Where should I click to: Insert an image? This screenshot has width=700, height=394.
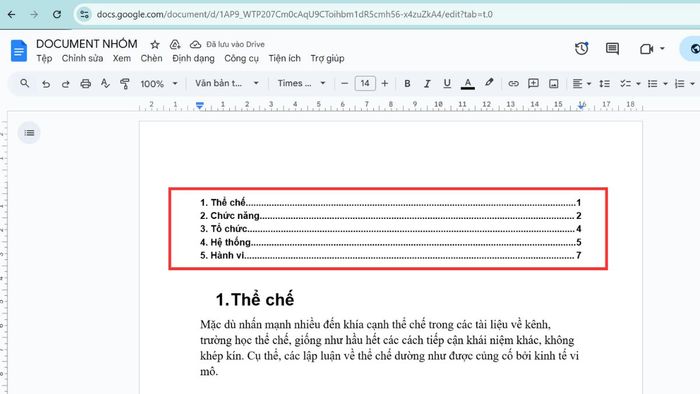[x=554, y=84]
